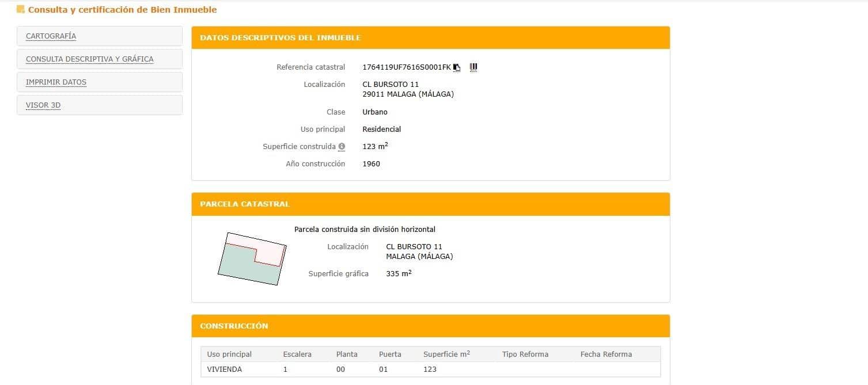The height and width of the screenshot is (385, 868).
Task: Click the Fecha Reforma column header
Action: (x=605, y=354)
